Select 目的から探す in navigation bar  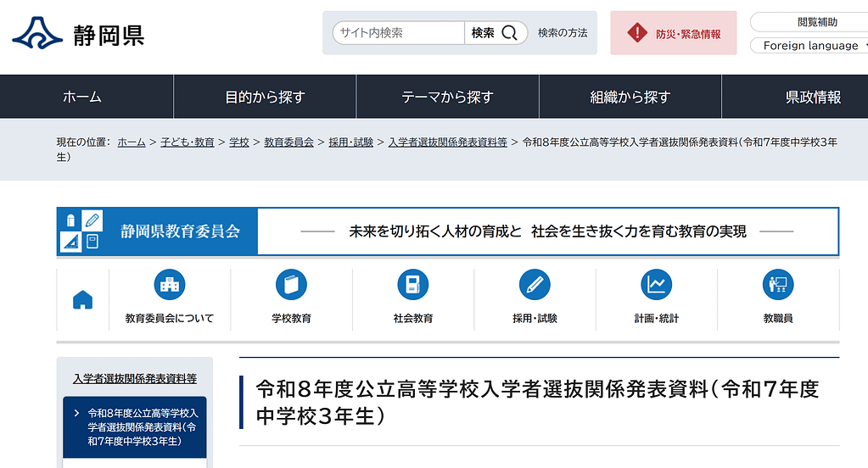pyautogui.click(x=265, y=97)
